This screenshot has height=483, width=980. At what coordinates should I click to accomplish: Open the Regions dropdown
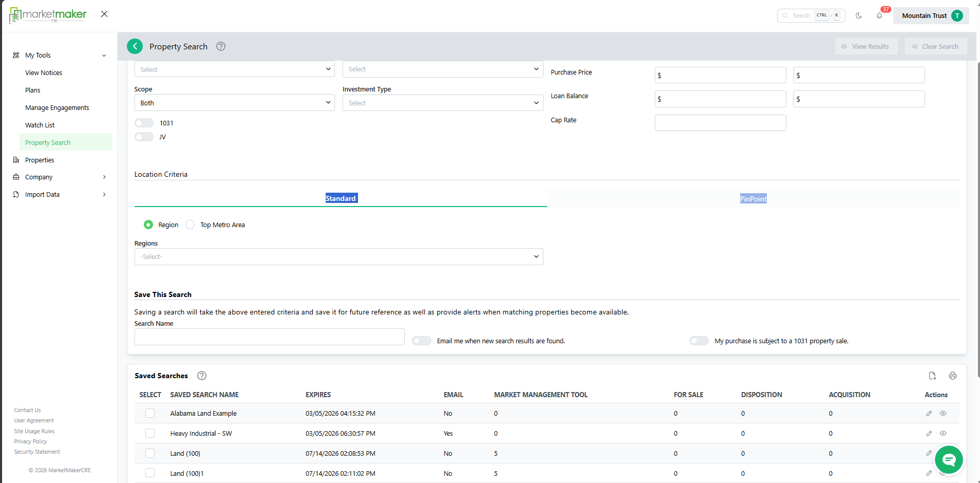coord(338,256)
